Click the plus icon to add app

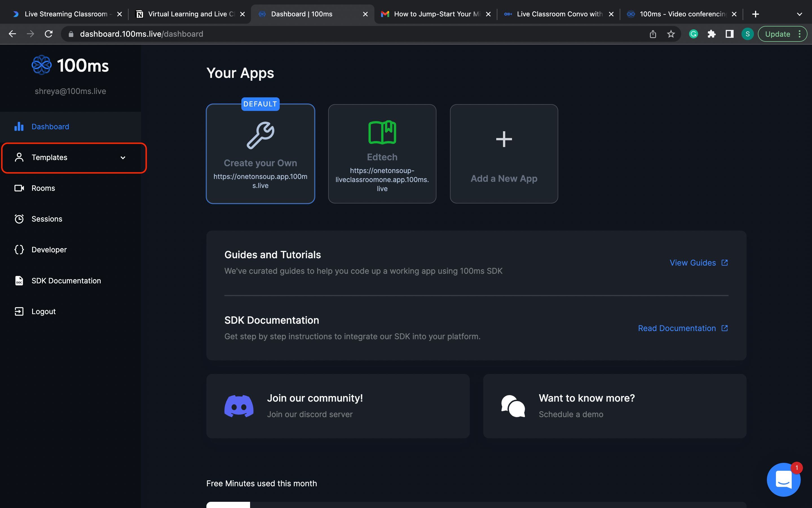[x=504, y=139]
